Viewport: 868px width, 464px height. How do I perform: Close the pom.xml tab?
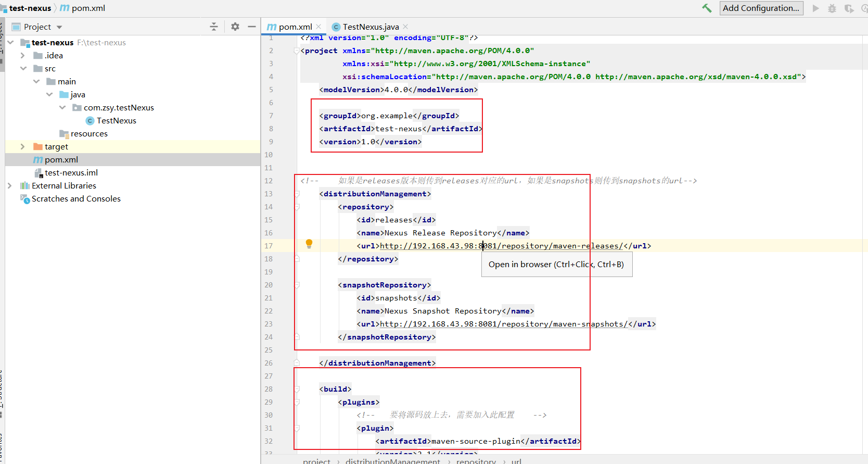point(318,27)
